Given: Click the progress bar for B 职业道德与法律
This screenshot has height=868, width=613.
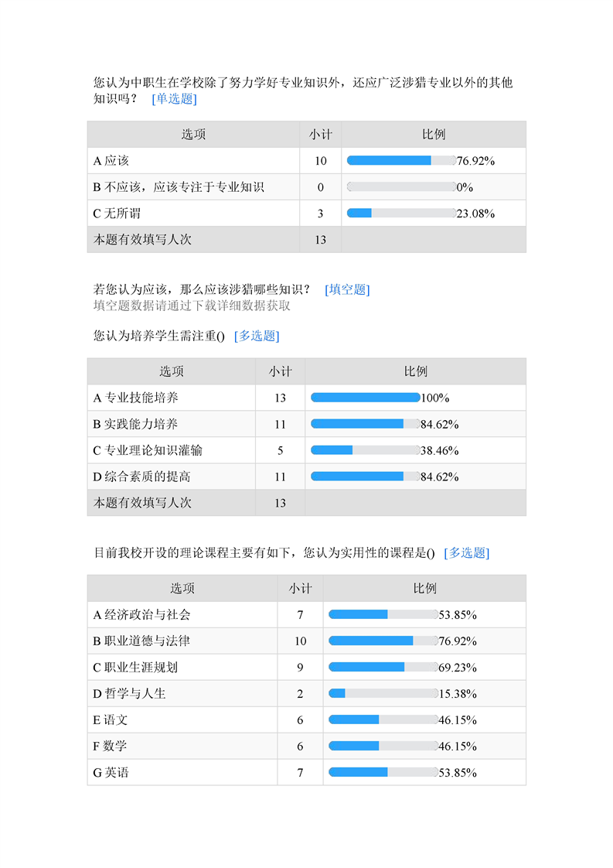Looking at the screenshot, I should pyautogui.click(x=383, y=641).
